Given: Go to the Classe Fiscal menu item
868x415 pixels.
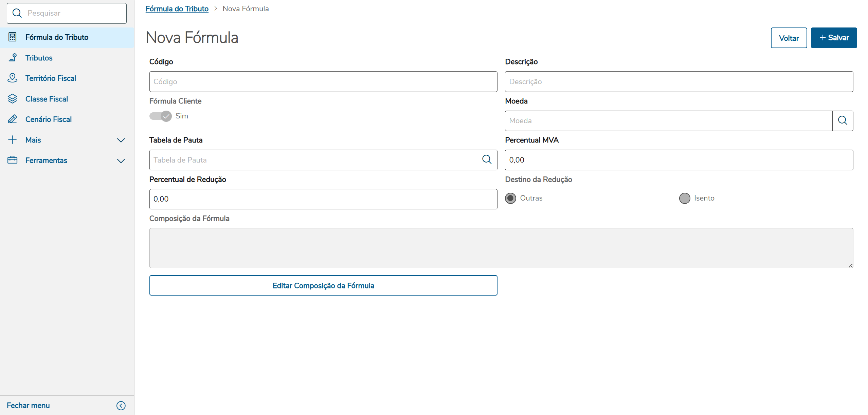Looking at the screenshot, I should click(47, 99).
